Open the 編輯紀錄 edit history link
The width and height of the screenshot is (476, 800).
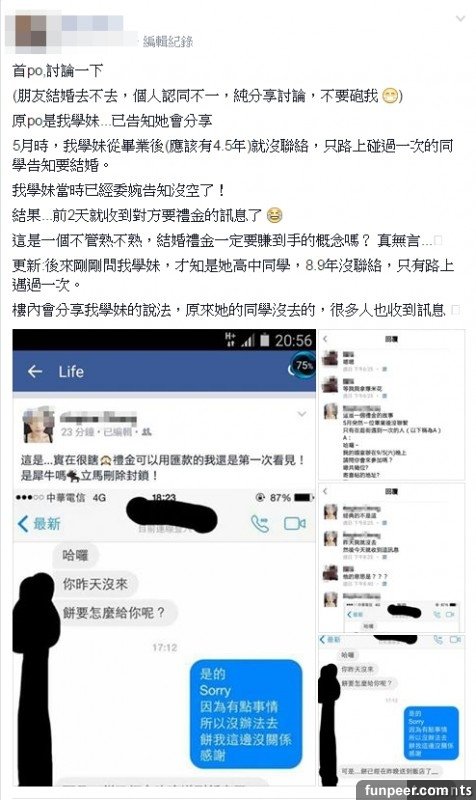[x=168, y=41]
